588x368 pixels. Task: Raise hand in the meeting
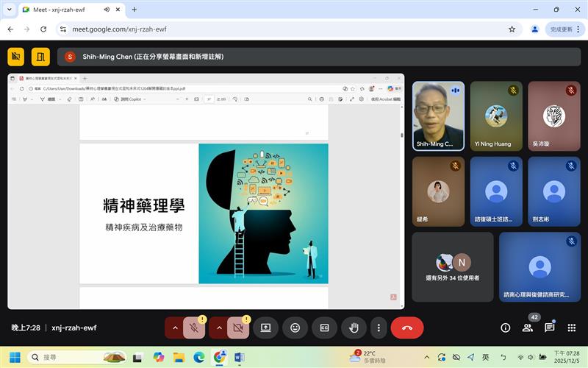click(354, 328)
